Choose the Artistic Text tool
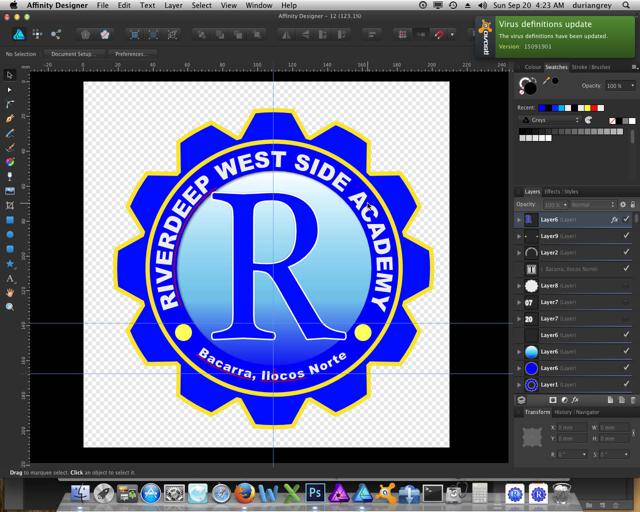 [10, 277]
